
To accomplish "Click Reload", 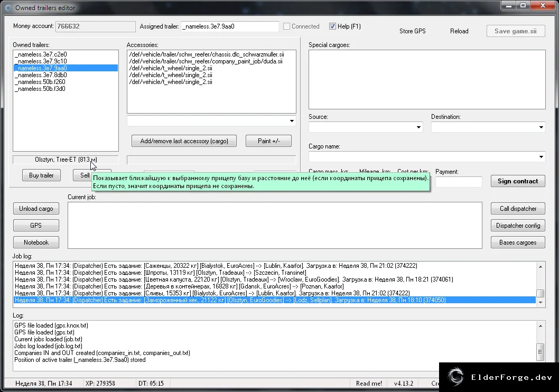I will pyautogui.click(x=459, y=31).
